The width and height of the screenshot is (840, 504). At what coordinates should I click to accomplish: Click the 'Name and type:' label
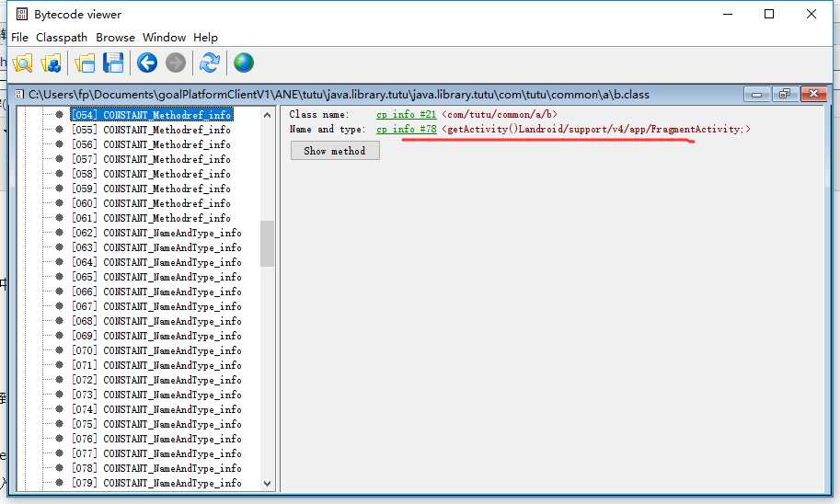point(328,129)
